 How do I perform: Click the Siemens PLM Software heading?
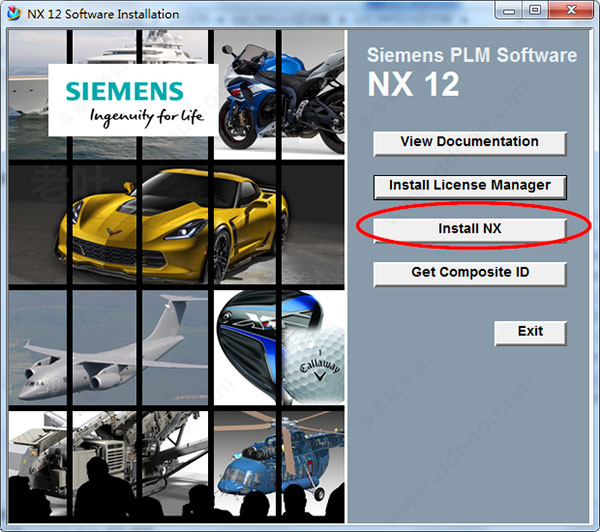pos(472,55)
